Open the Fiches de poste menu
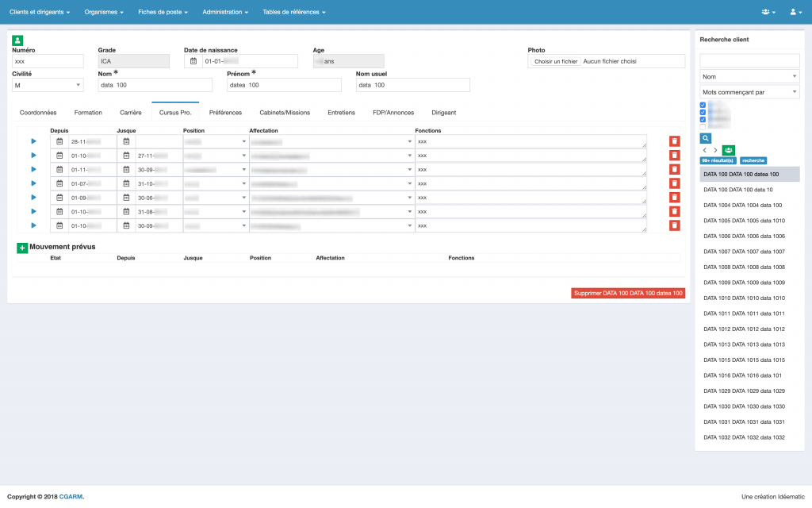 coord(163,12)
